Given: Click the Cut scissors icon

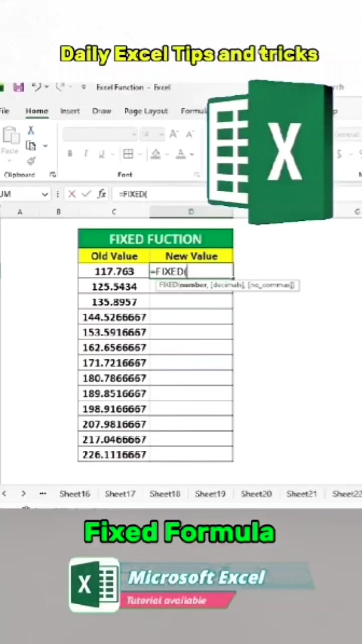Looking at the screenshot, I should tap(31, 131).
